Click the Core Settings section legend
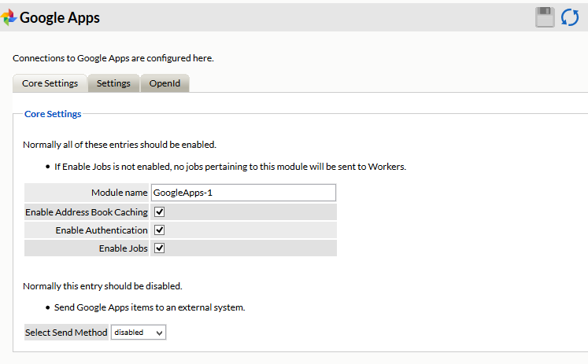 pos(53,114)
